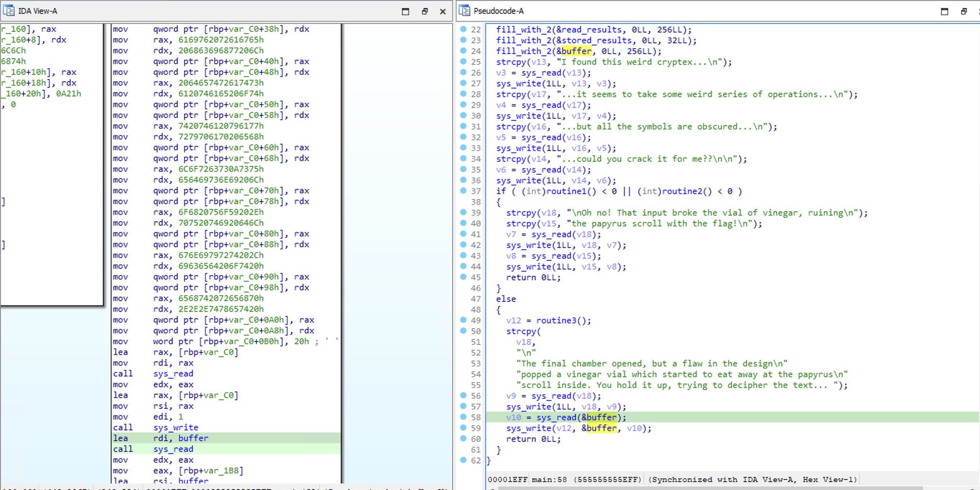Click 'The final chamber opened' string
The height and width of the screenshot is (490, 980).
coord(652,364)
